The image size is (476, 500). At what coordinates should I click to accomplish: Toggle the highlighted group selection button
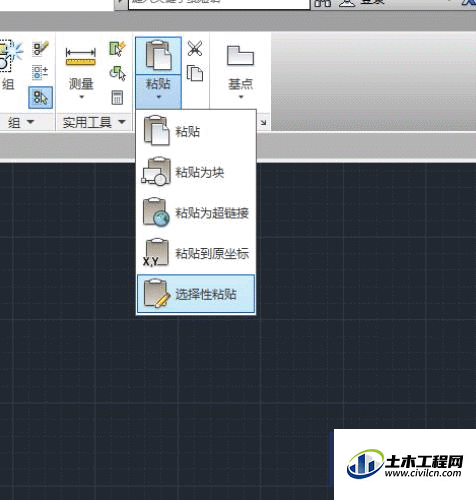click(40, 97)
